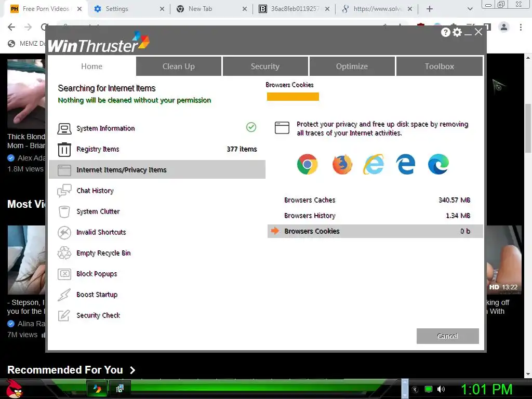Open WinThruster settings gear icon
Image resolution: width=532 pixels, height=399 pixels.
[457, 32]
